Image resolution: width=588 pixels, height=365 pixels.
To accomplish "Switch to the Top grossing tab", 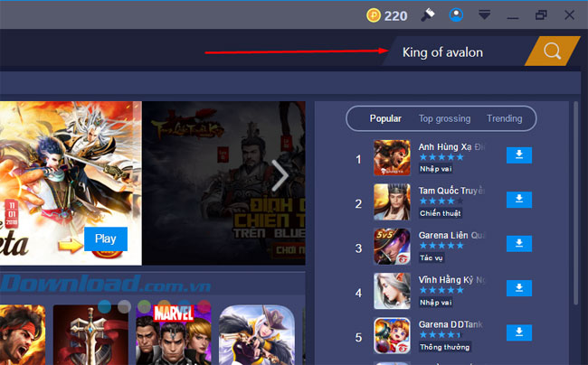I will click(x=444, y=118).
